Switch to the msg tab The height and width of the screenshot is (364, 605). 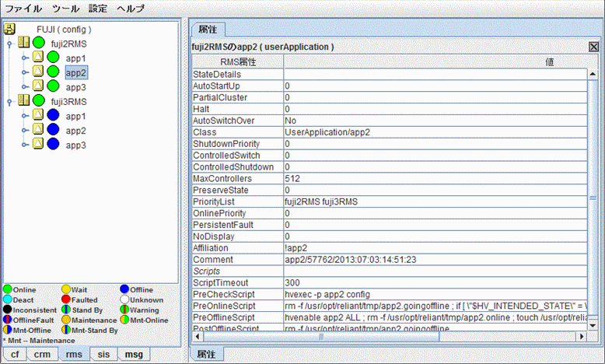[x=134, y=355]
